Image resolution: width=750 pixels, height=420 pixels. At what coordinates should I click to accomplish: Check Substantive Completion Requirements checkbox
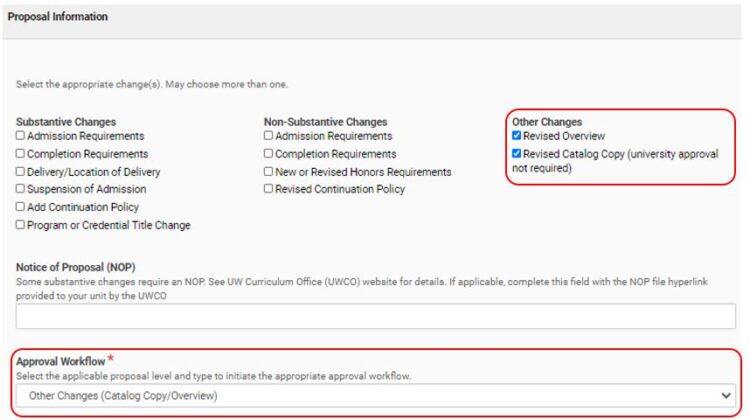point(20,154)
